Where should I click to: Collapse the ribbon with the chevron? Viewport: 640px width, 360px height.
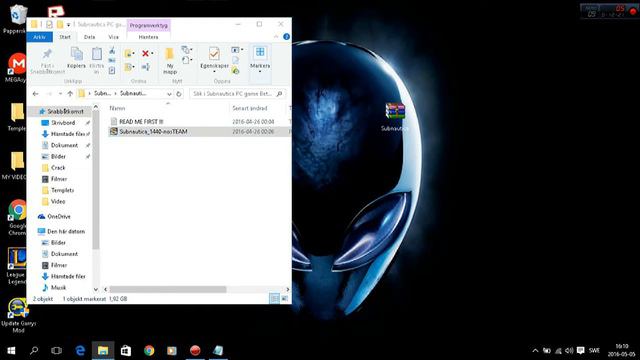tap(276, 37)
